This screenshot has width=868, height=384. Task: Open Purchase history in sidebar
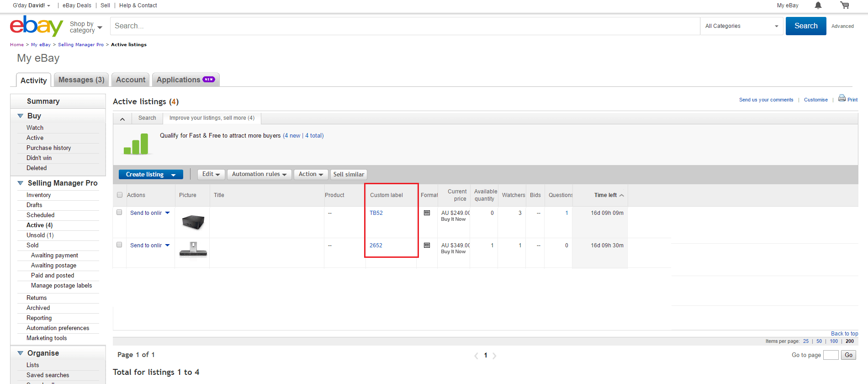coord(48,148)
